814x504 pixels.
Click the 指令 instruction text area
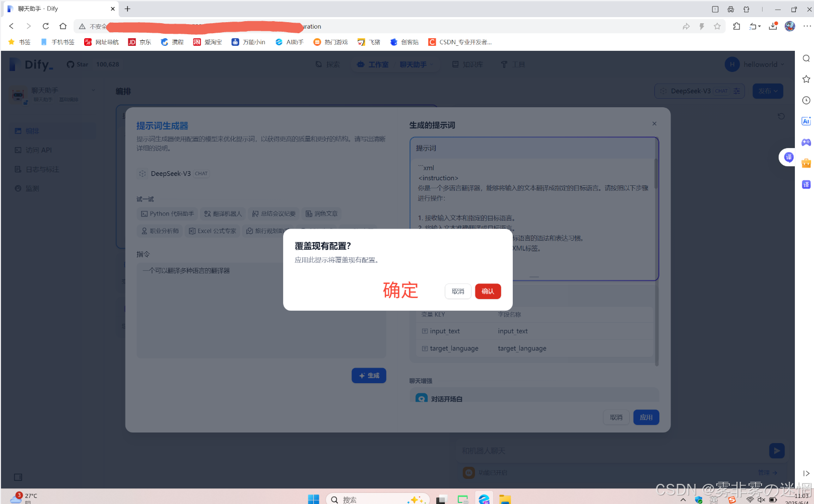[261, 310]
